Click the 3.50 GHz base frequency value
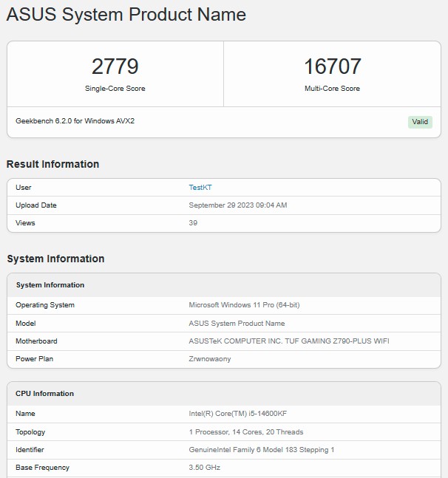This screenshot has width=448, height=478. pos(204,468)
